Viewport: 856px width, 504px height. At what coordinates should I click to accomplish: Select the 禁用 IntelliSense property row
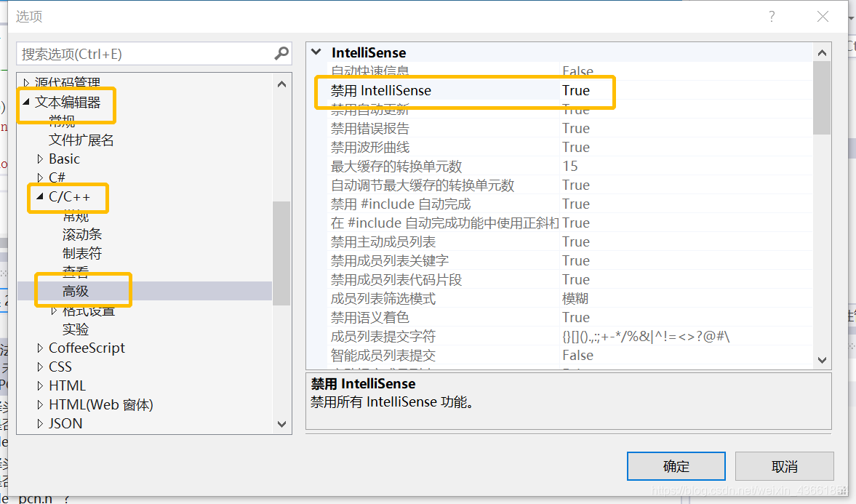(x=570, y=91)
